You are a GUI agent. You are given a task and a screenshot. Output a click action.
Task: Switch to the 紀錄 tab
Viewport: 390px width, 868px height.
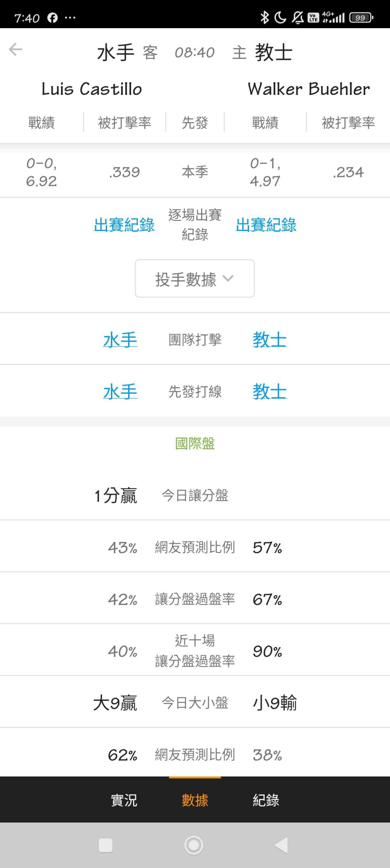pyautogui.click(x=266, y=800)
